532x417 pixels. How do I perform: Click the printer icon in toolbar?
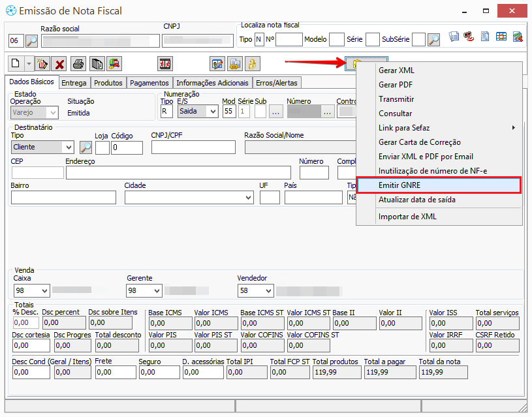click(78, 63)
